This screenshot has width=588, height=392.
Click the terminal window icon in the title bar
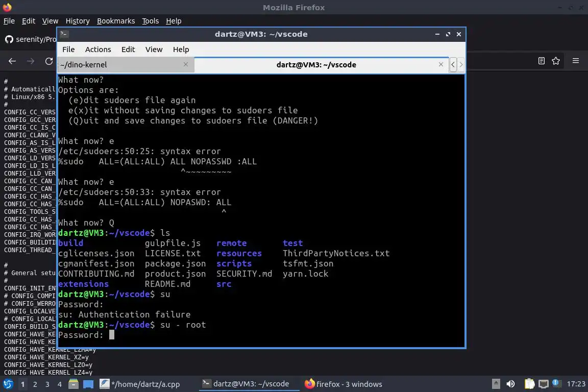(64, 34)
